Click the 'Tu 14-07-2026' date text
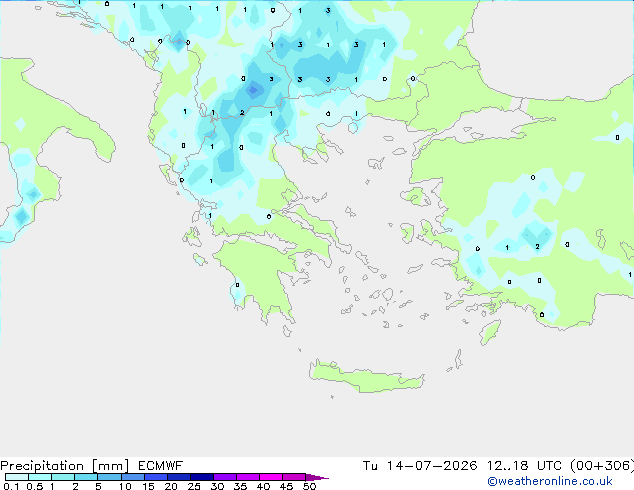The height and width of the screenshot is (490, 634). pos(420,466)
